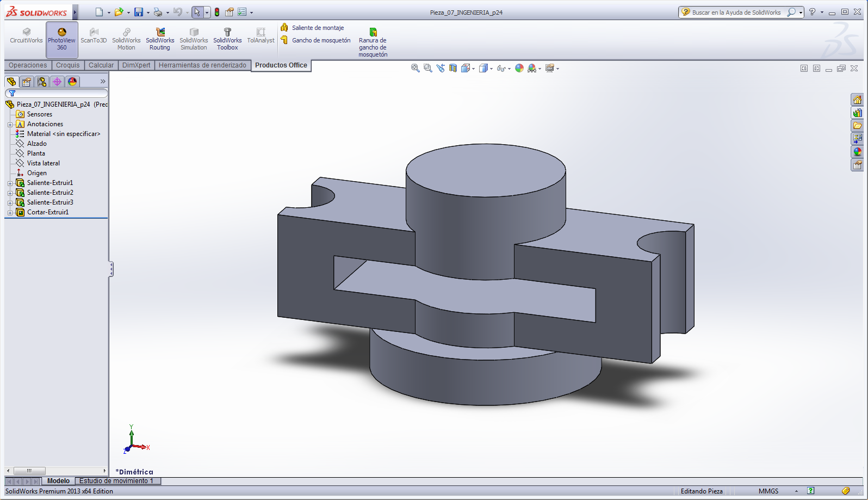Toggle the SolidWorks Routing add-in
The width and height of the screenshot is (868, 500).
(x=160, y=40)
